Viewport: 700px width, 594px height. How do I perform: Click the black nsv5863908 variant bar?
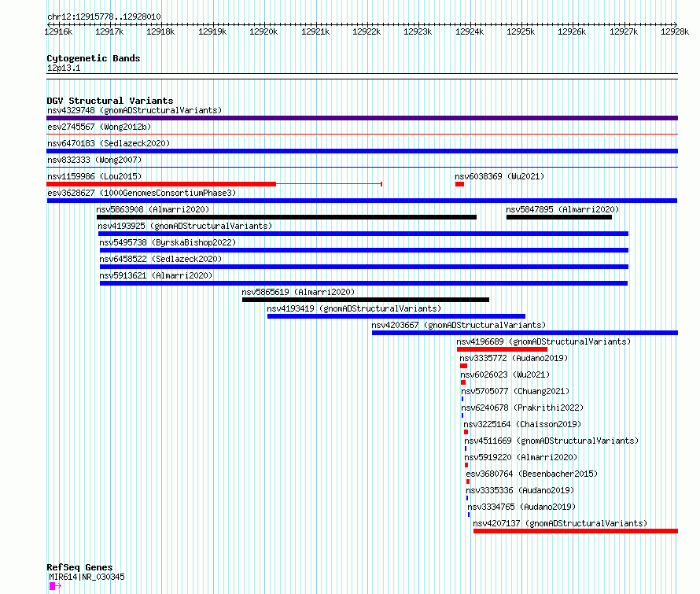pyautogui.click(x=286, y=217)
